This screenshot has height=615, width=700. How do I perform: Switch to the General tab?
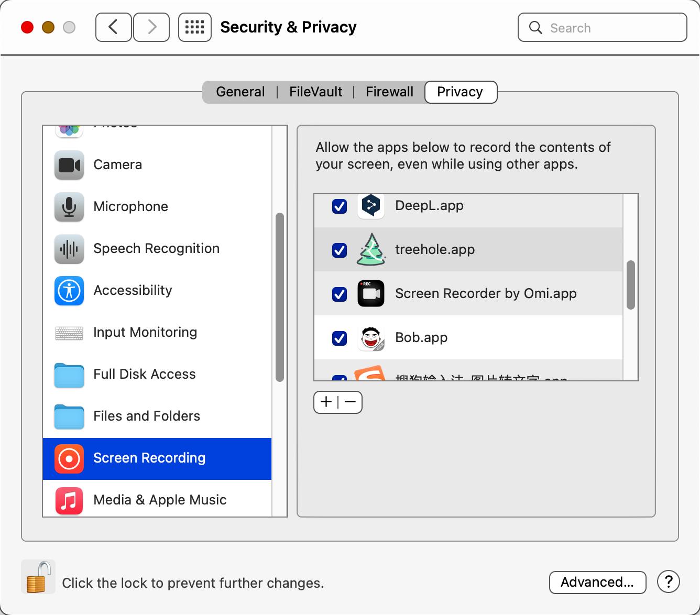click(x=240, y=92)
